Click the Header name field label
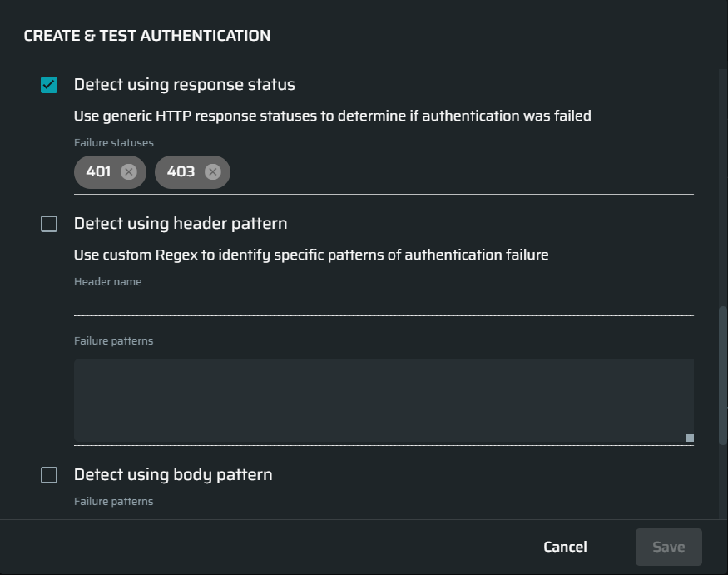Viewport: 728px width, 575px height. tap(107, 282)
